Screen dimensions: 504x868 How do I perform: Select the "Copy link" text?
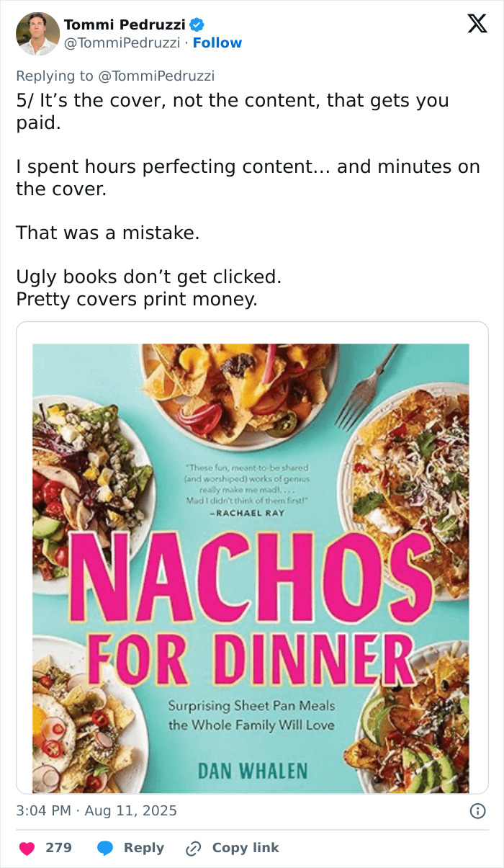[x=245, y=849]
